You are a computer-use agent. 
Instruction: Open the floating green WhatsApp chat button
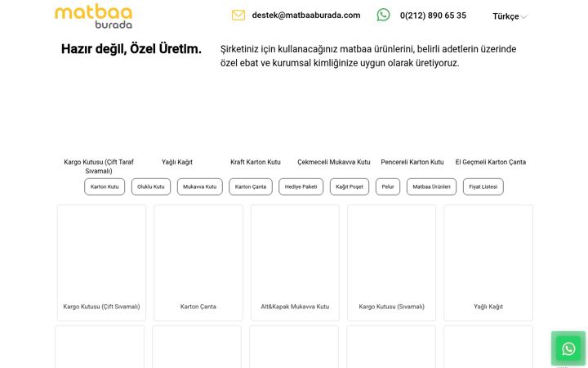(x=568, y=348)
